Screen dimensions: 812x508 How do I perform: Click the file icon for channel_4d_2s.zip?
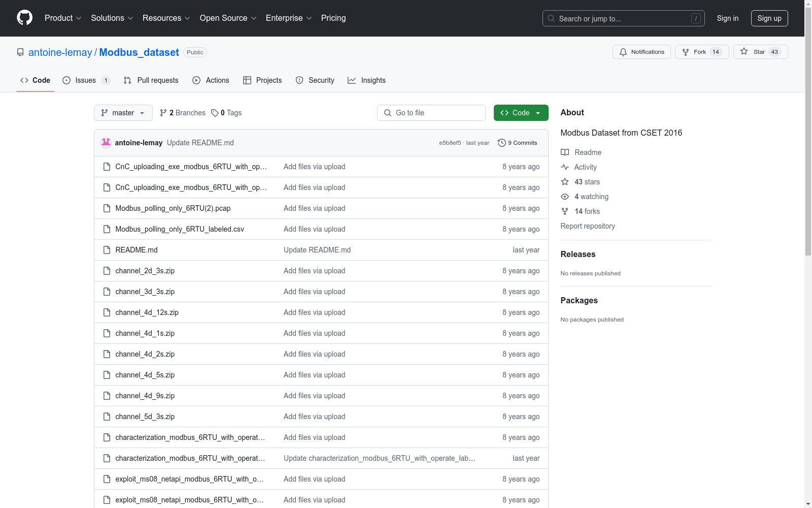[107, 354]
